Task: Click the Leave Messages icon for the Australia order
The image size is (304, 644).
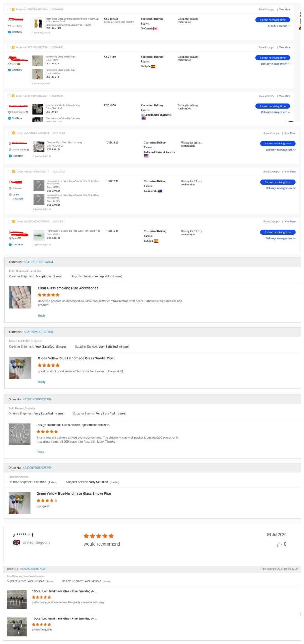Action: (10, 195)
